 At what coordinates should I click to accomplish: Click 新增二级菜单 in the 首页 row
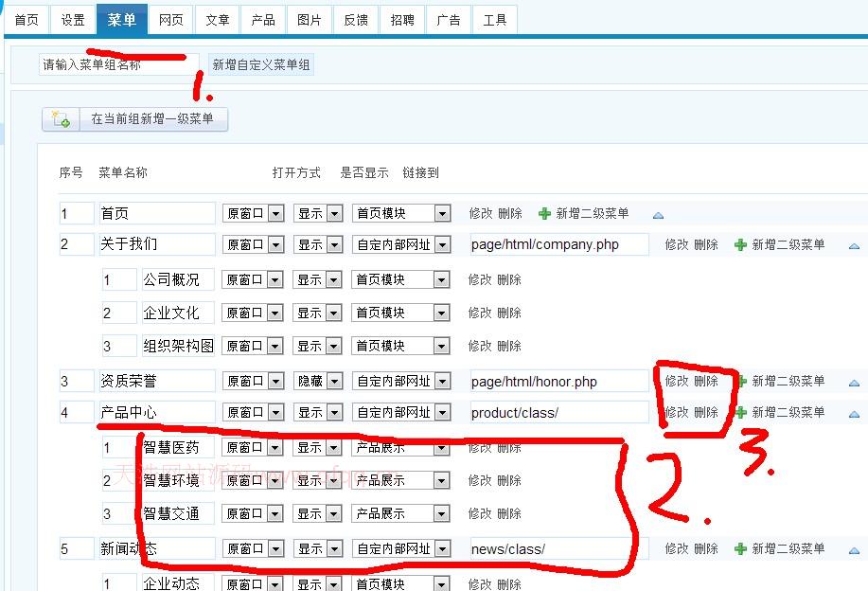point(593,213)
